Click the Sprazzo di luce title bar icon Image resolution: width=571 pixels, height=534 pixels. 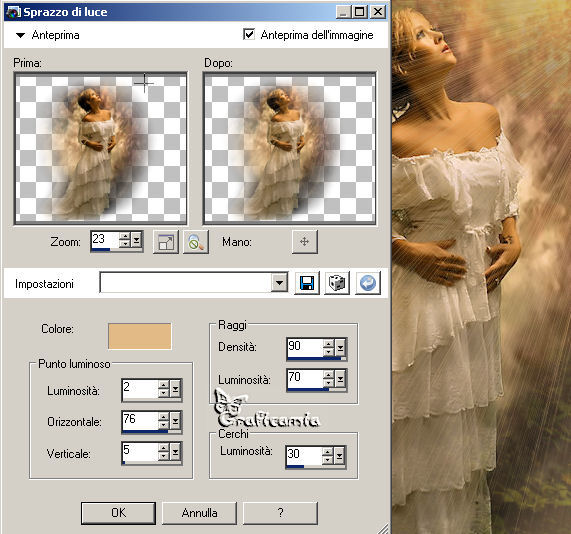click(x=13, y=12)
